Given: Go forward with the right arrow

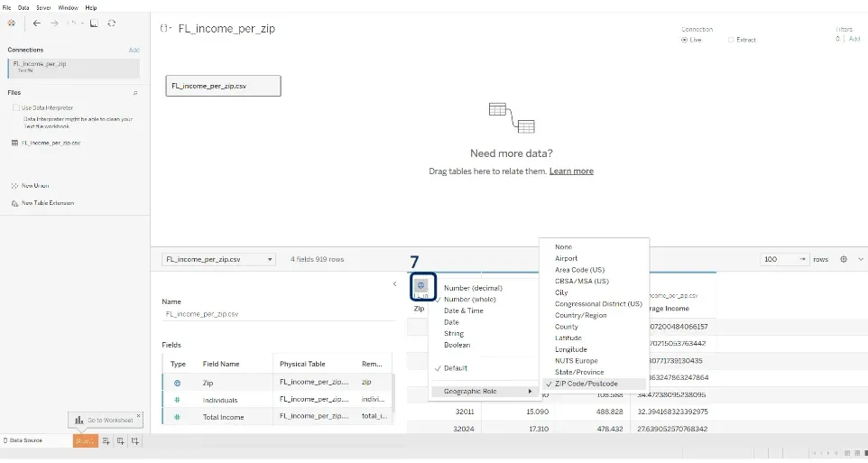Looking at the screenshot, I should tap(54, 23).
